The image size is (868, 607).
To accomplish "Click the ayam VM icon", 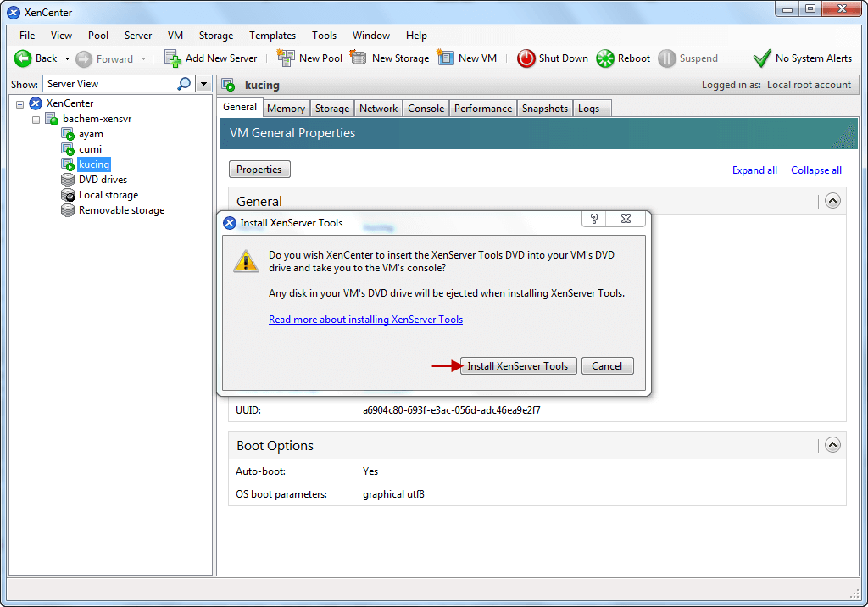I will pos(68,134).
